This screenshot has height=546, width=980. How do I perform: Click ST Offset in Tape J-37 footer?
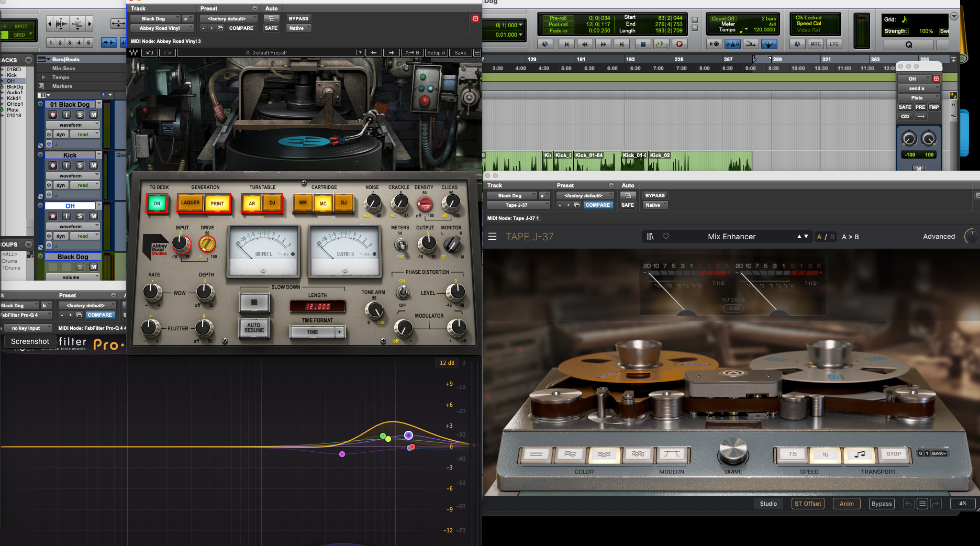[x=808, y=504]
